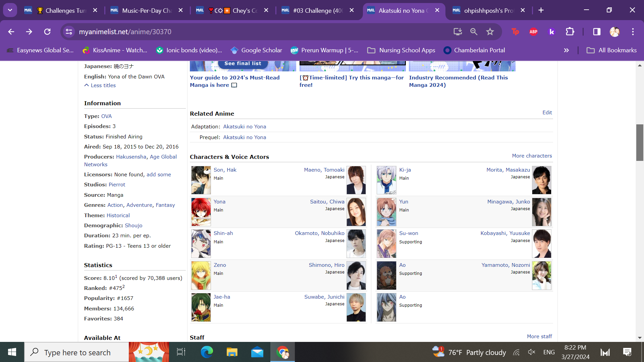The image size is (644, 362).
Task: Toggle the browser side panel
Action: [597, 32]
